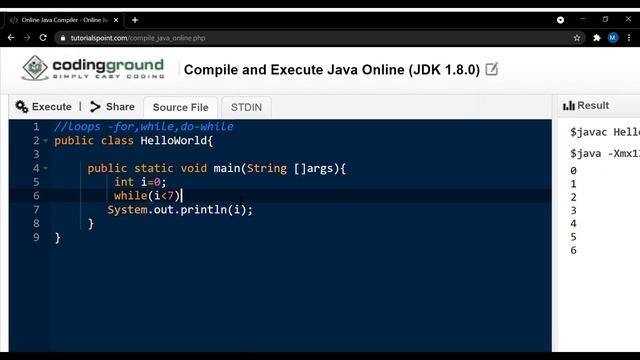640x360 pixels.
Task: Click the site lock icon in address bar
Action: 62,38
